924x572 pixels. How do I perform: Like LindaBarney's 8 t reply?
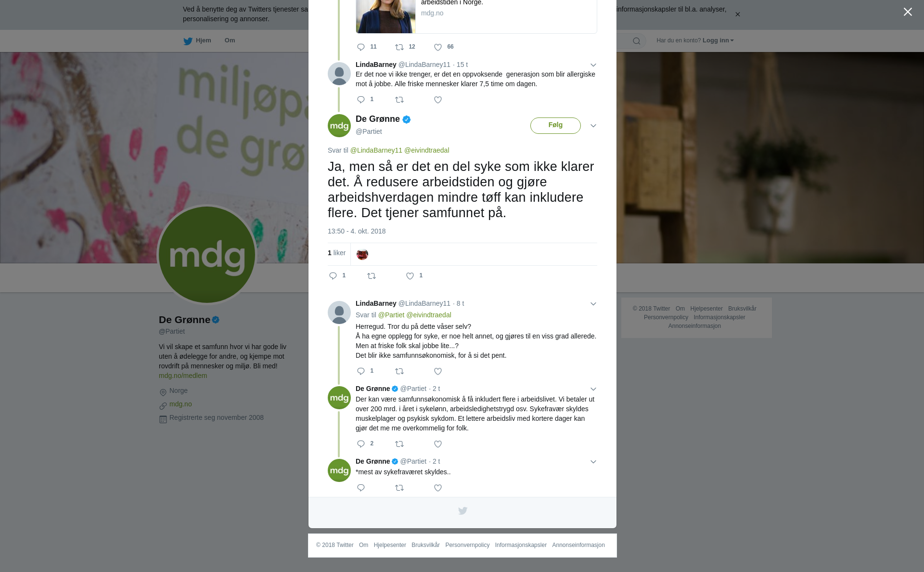click(x=438, y=372)
